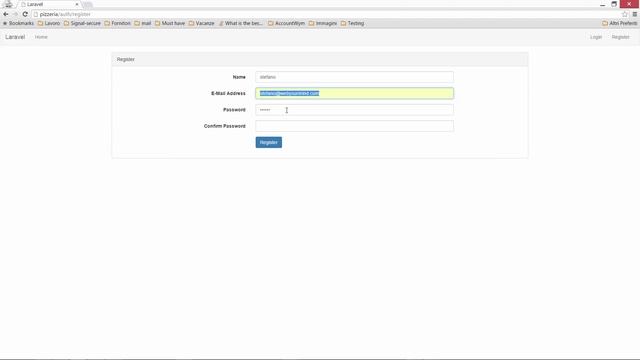Bookmark this page with the star icon
Screen dimensions: 640x360
click(x=624, y=14)
